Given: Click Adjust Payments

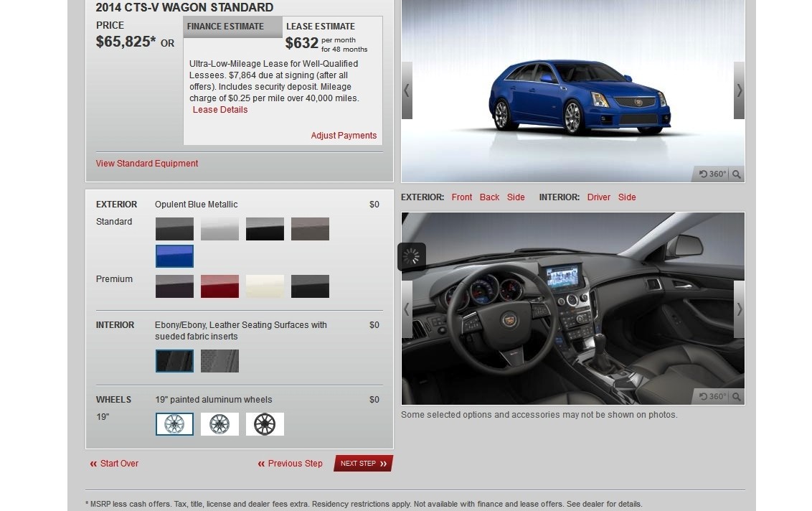Looking at the screenshot, I should coord(344,136).
